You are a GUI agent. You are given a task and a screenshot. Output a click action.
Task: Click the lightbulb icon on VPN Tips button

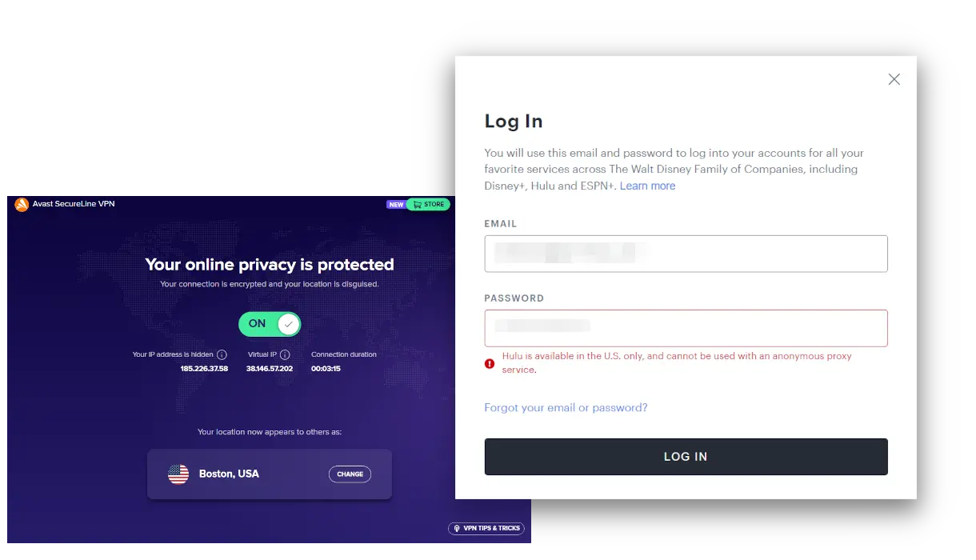point(457,529)
